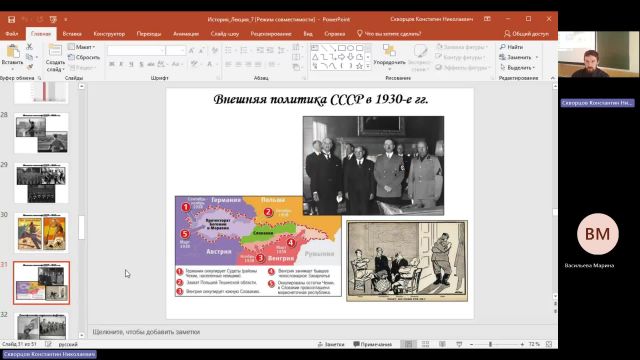Screen dimensions: 640x360
Task: Toggle Underline formatting
Action: click(x=131, y=64)
